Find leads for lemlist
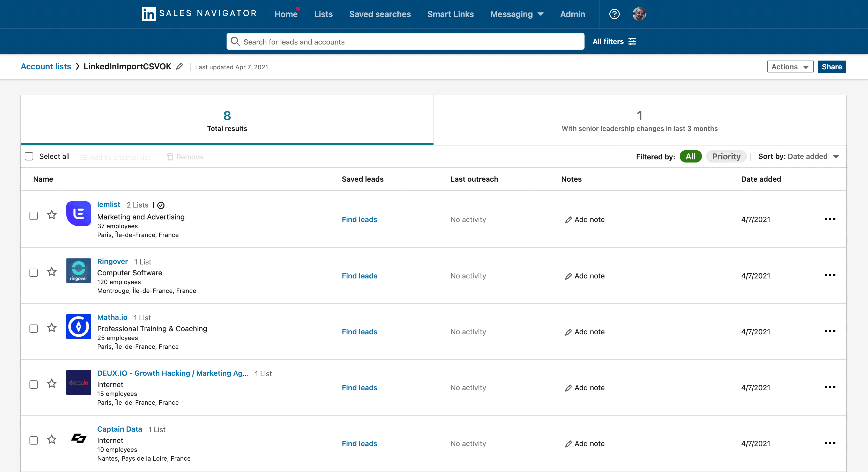 click(360, 219)
